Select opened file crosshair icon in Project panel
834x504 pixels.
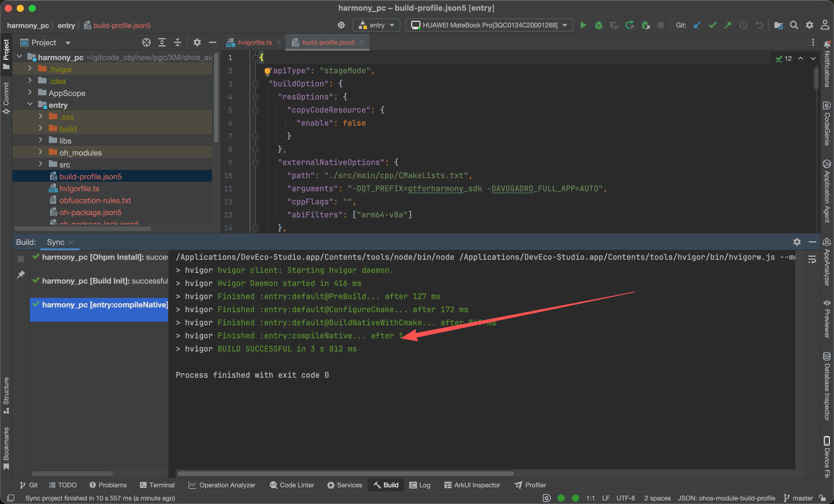[146, 42]
